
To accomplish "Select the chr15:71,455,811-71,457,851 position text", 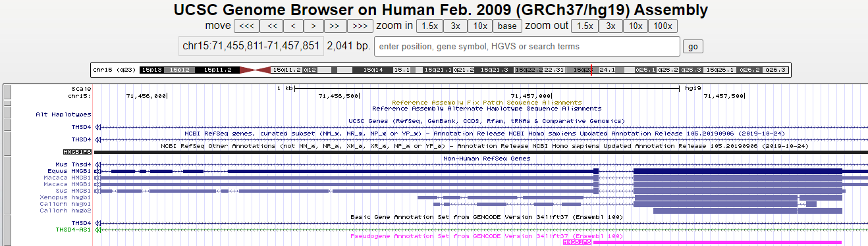I will 251,47.
